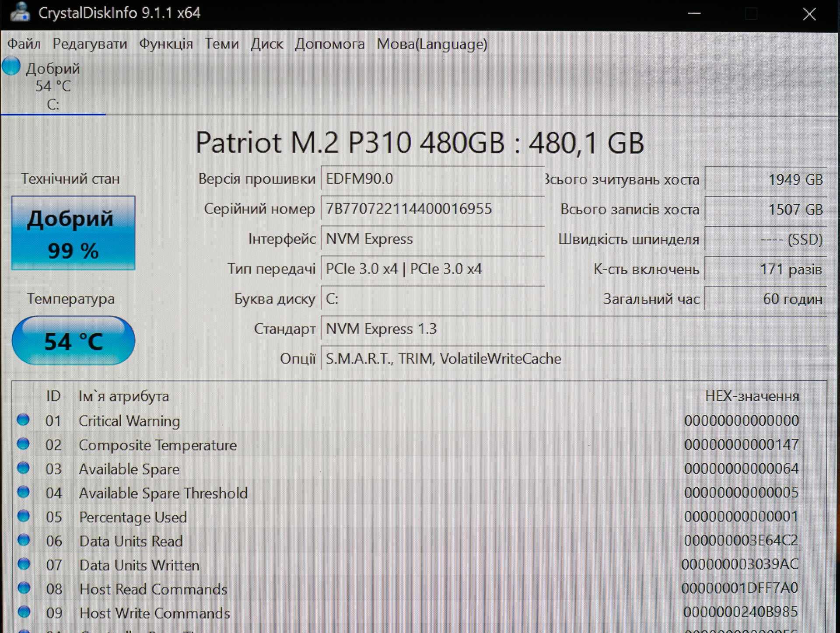Screen dimensions: 840x633
Task: Click hex value 00000000000147
Action: pos(742,445)
